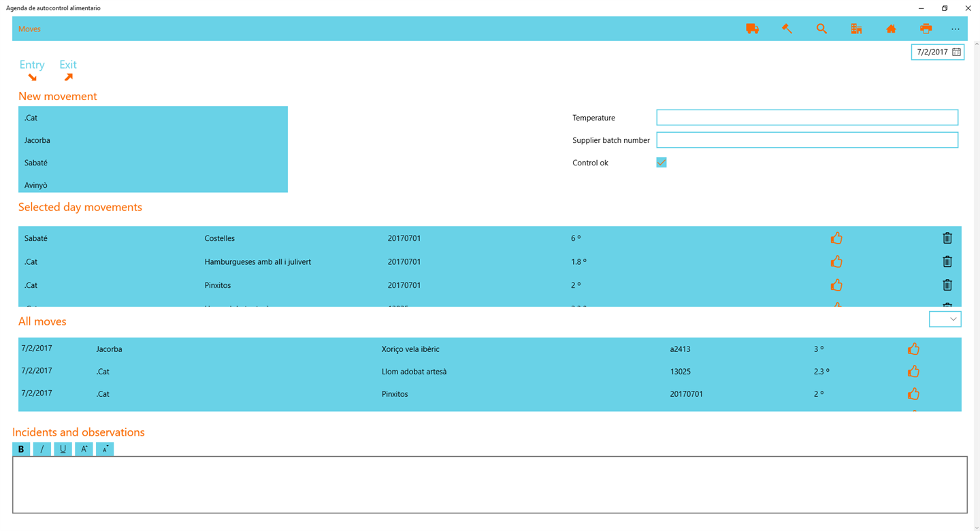The height and width of the screenshot is (531, 980).
Task: Delete the Pinxitos day movement
Action: point(947,285)
